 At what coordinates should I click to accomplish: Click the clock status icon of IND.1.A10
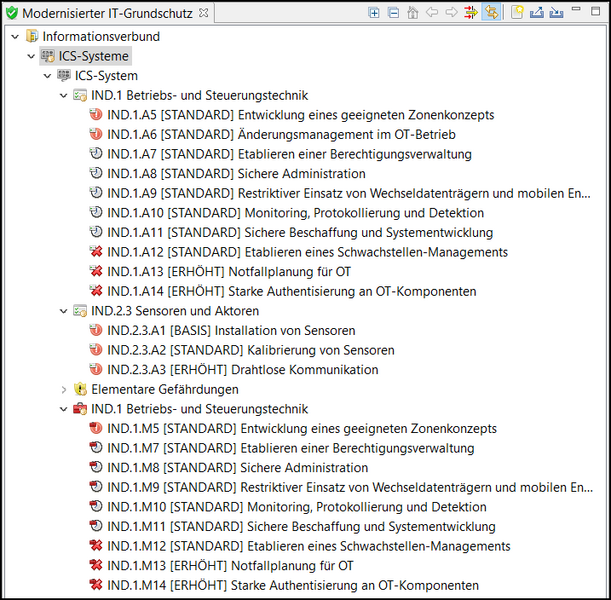pos(96,212)
